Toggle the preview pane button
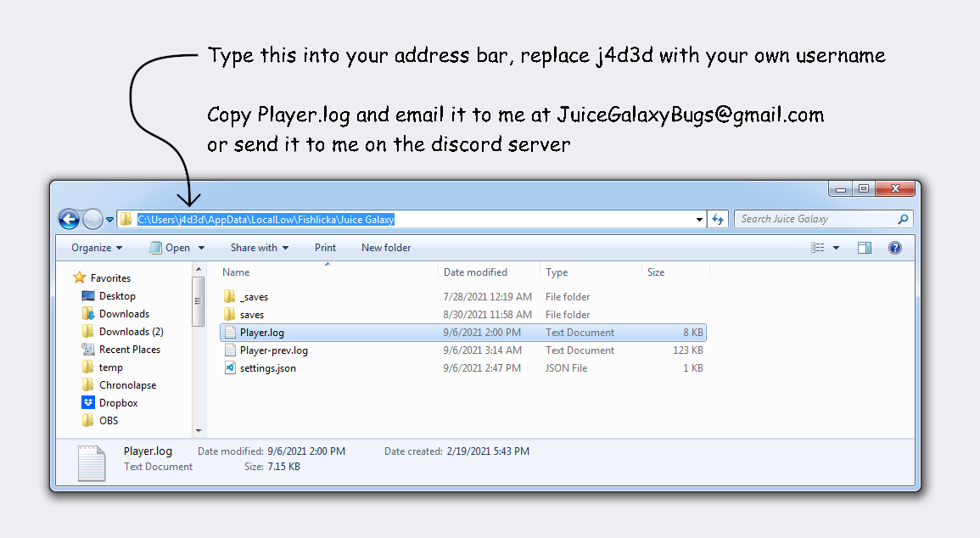 point(865,248)
